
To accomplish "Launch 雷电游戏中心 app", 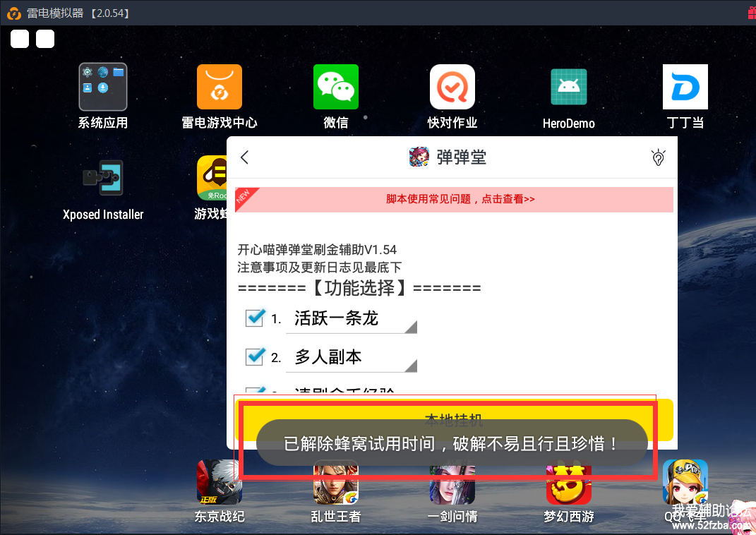I will click(220, 87).
